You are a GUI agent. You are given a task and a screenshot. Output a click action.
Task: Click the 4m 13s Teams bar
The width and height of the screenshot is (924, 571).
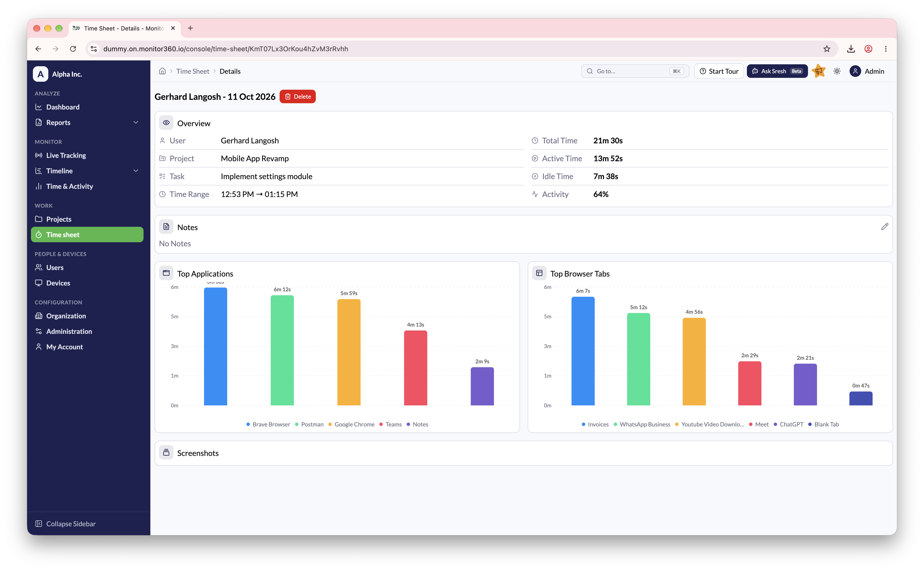[415, 368]
